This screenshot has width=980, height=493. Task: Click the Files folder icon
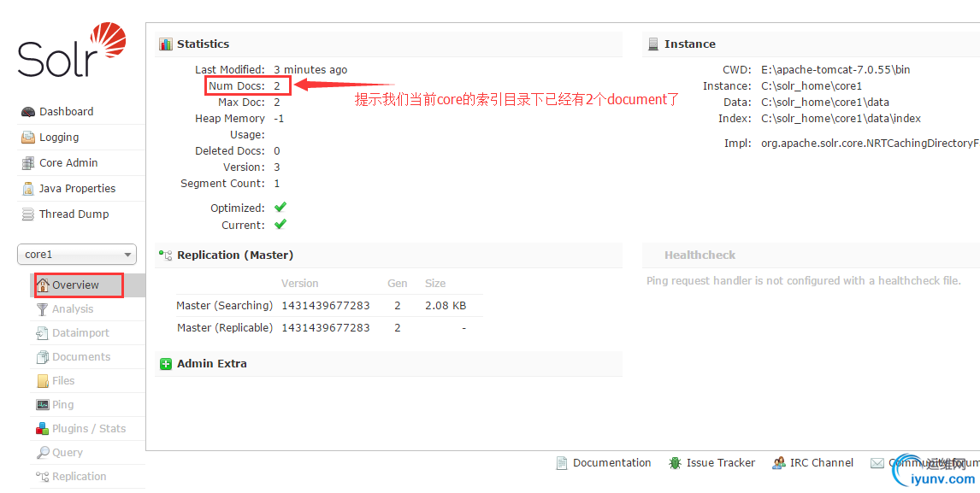tap(42, 381)
